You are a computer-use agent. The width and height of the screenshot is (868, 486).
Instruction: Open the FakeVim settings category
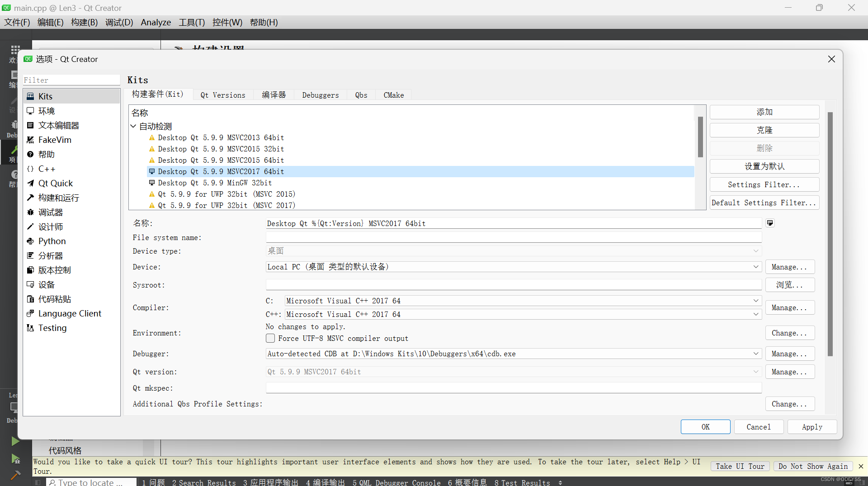pyautogui.click(x=71, y=140)
